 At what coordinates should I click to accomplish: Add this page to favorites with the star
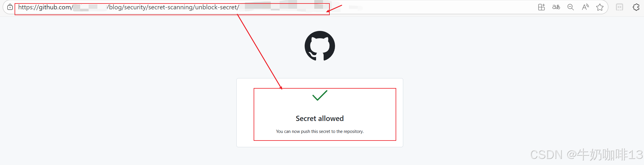600,7
